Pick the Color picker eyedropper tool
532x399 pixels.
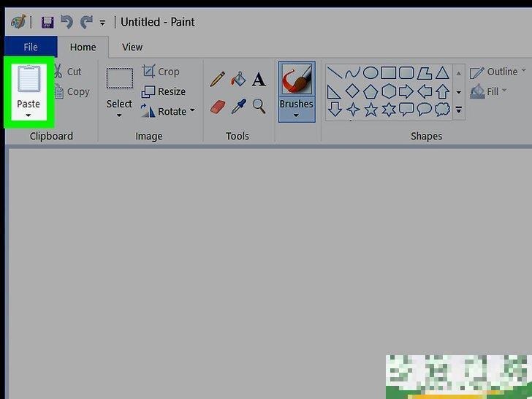click(x=237, y=107)
